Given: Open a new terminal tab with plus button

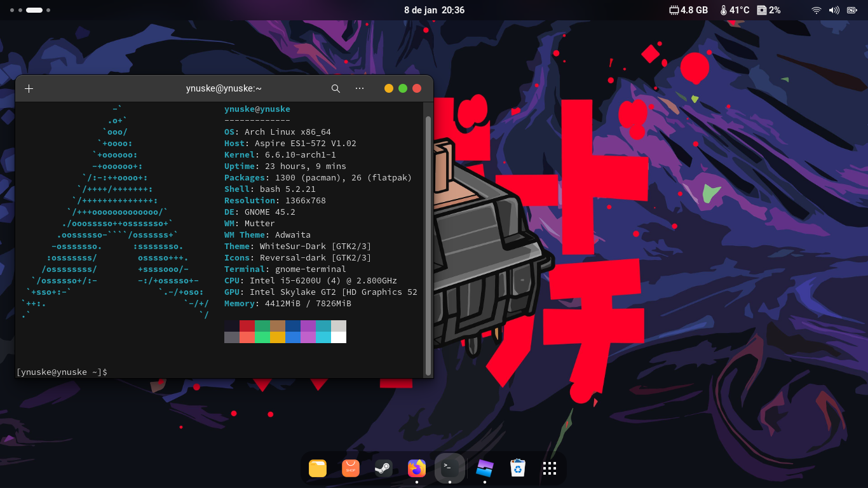Looking at the screenshot, I should pyautogui.click(x=29, y=88).
